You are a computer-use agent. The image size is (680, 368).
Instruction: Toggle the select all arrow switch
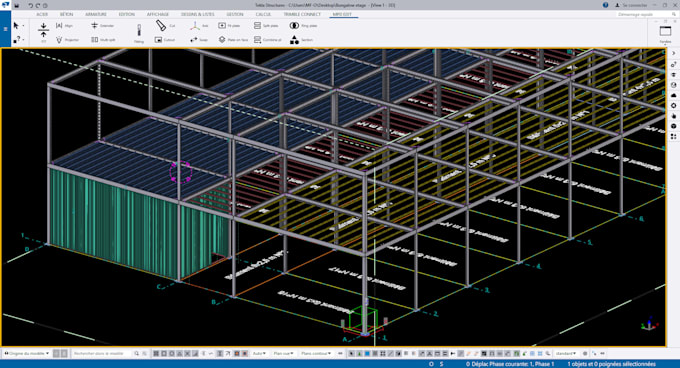352,354
